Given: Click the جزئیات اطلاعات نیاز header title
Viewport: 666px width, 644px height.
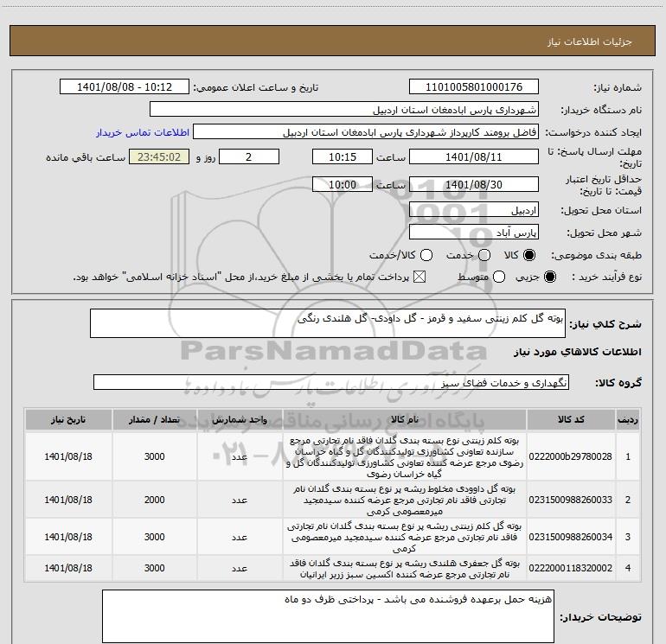Looking at the screenshot, I should point(590,41).
